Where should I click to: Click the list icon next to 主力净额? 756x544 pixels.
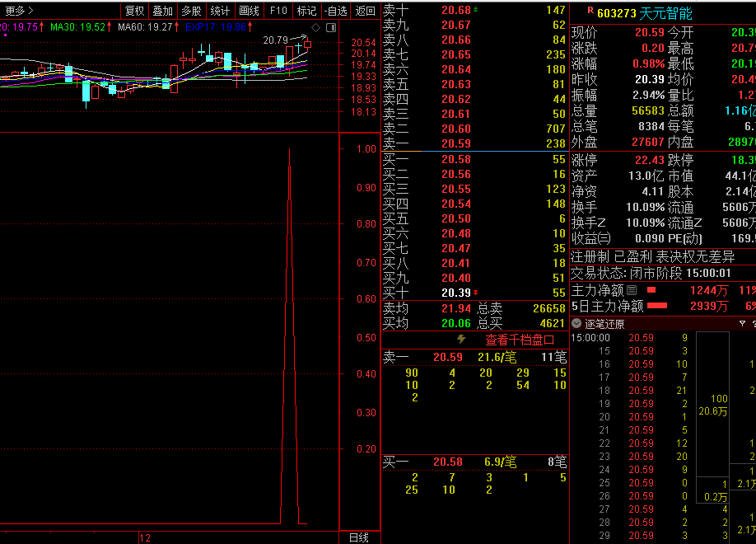tap(632, 290)
